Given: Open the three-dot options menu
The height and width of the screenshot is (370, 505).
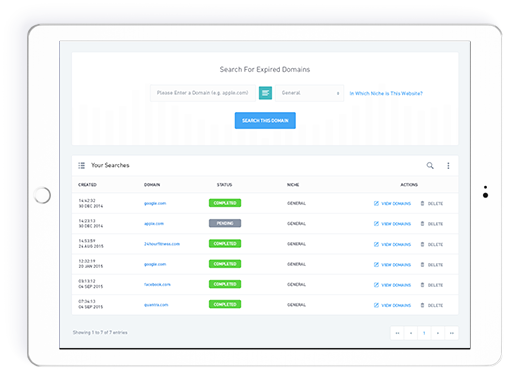Looking at the screenshot, I should 448,166.
